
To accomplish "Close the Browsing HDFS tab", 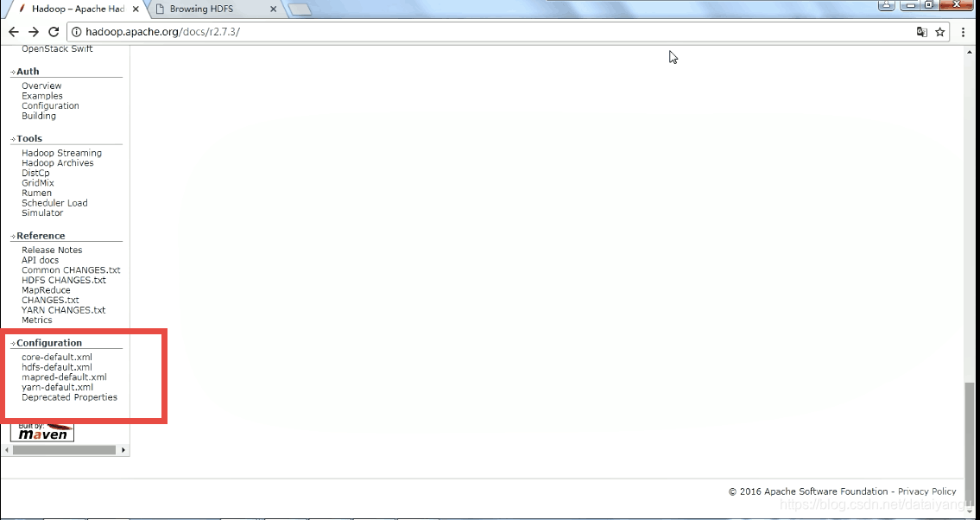I will (273, 10).
